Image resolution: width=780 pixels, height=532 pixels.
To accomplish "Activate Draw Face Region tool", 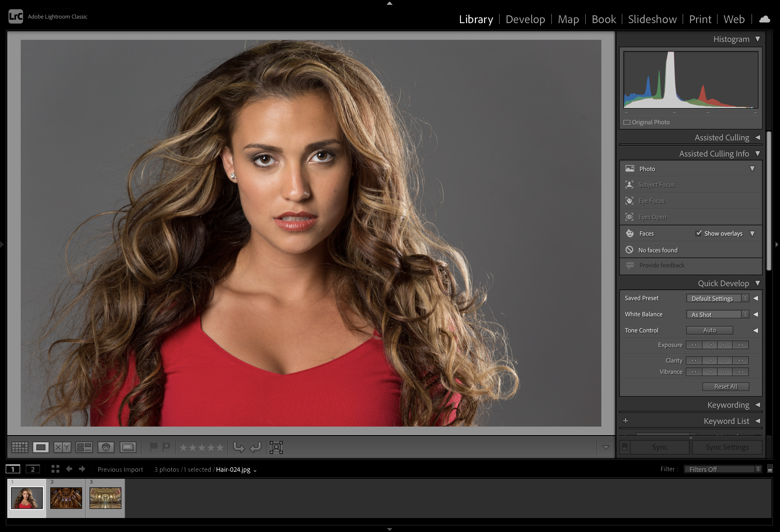I will 276,447.
